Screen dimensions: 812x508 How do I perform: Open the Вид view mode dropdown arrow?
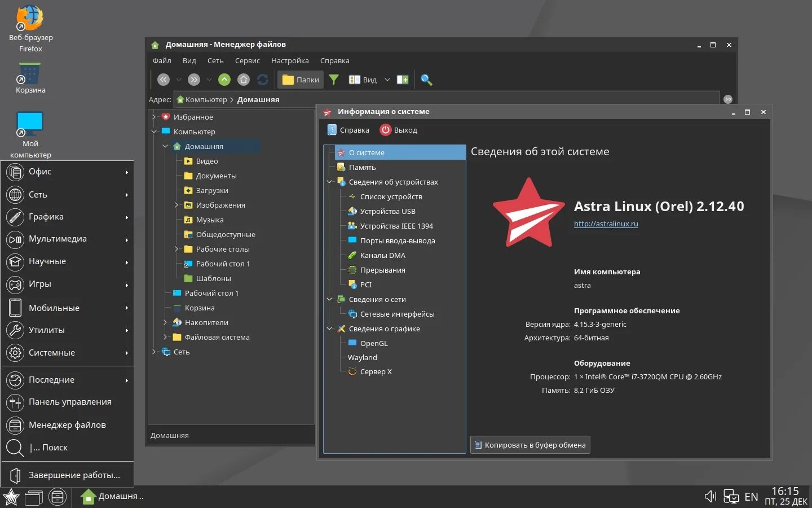387,80
